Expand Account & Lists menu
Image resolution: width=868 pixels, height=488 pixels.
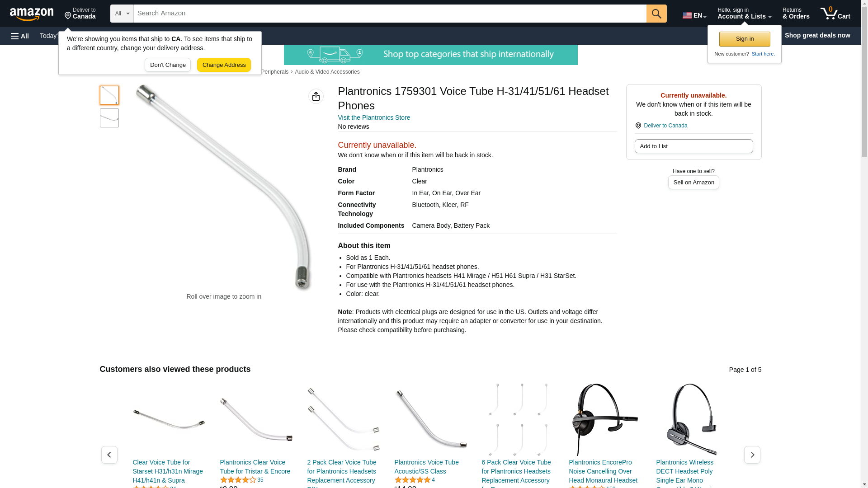[744, 14]
